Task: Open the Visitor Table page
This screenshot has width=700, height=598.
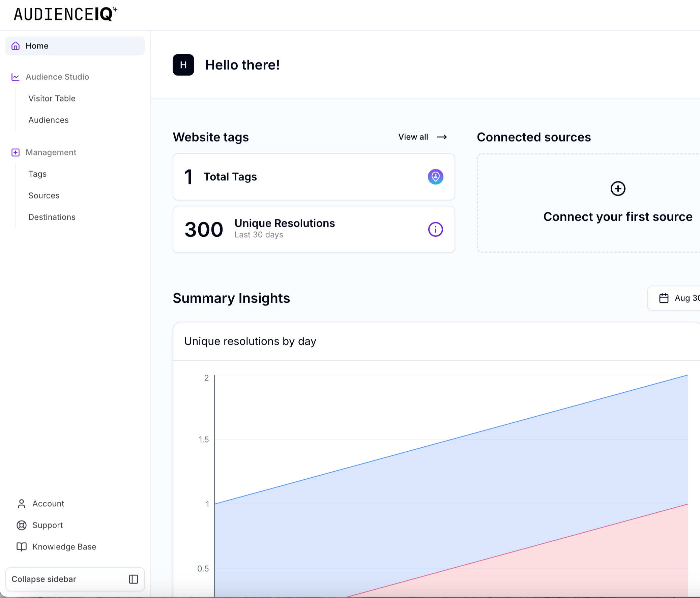Action: pyautogui.click(x=52, y=98)
